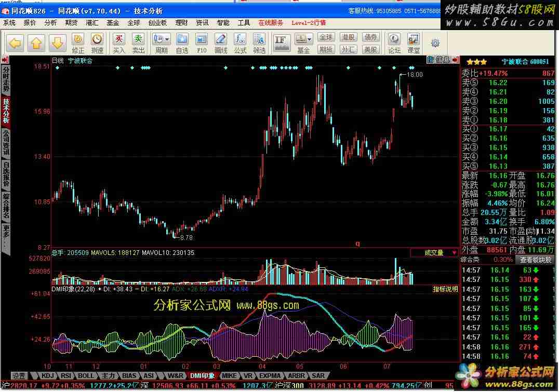Open the 报价 menu

[30, 23]
